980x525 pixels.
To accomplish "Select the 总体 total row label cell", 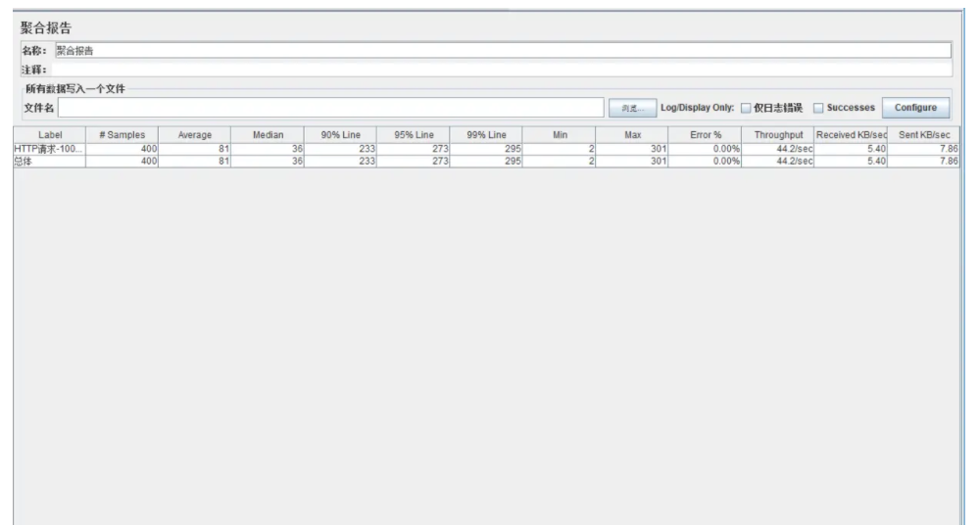I will coord(49,162).
